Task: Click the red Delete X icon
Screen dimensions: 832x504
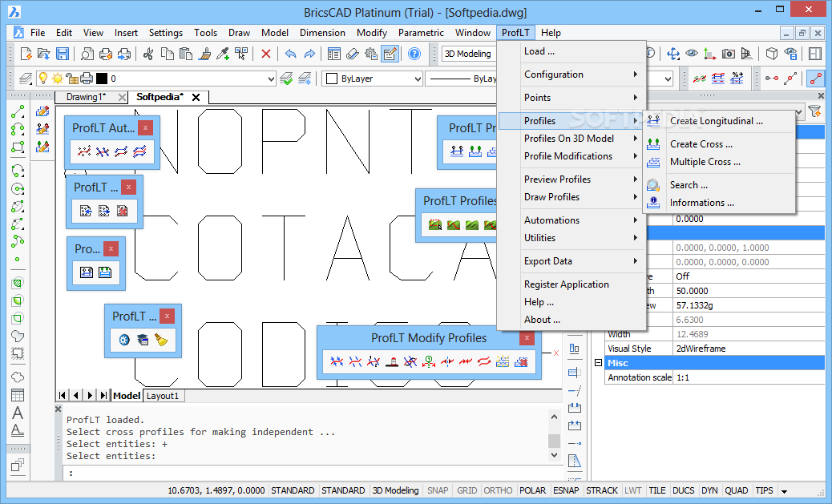Action: coord(266,54)
